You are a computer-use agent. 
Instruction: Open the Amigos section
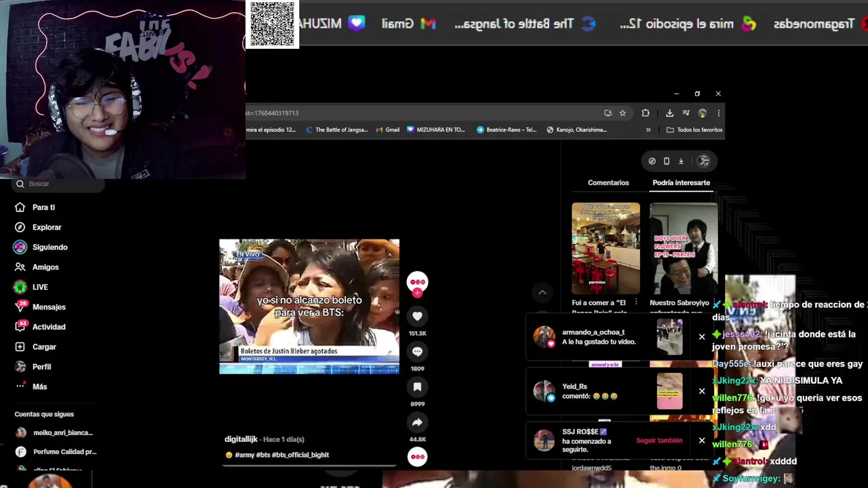pyautogui.click(x=45, y=267)
